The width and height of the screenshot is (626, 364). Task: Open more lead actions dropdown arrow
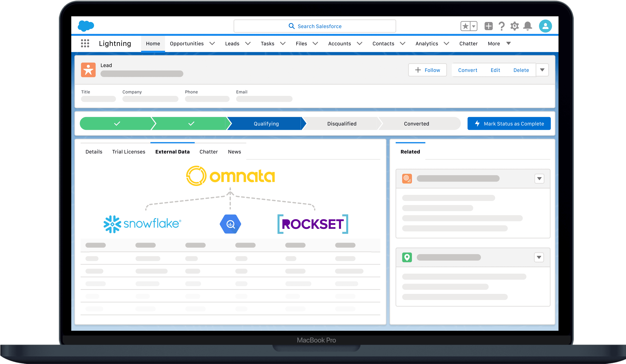[x=542, y=70]
